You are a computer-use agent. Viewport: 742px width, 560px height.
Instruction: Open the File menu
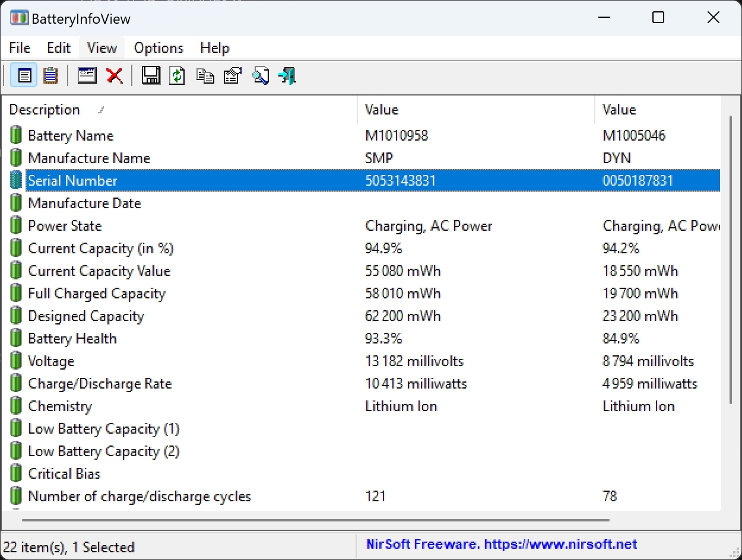[20, 48]
